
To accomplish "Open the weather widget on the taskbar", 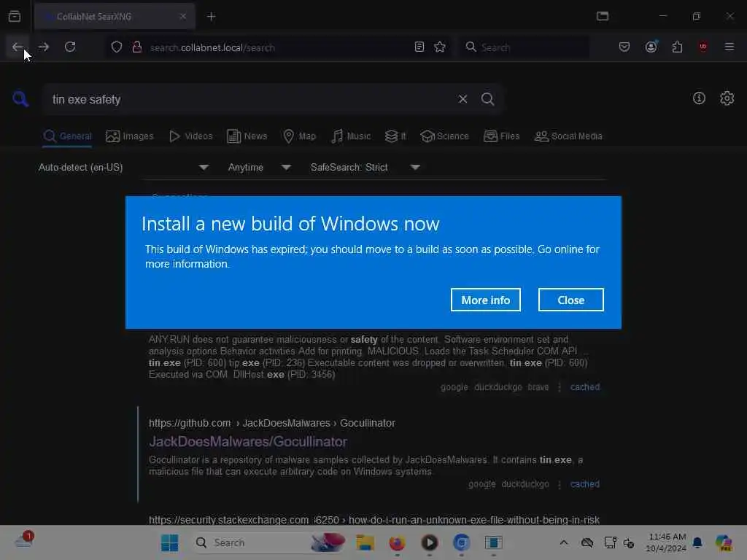I will pos(24,540).
